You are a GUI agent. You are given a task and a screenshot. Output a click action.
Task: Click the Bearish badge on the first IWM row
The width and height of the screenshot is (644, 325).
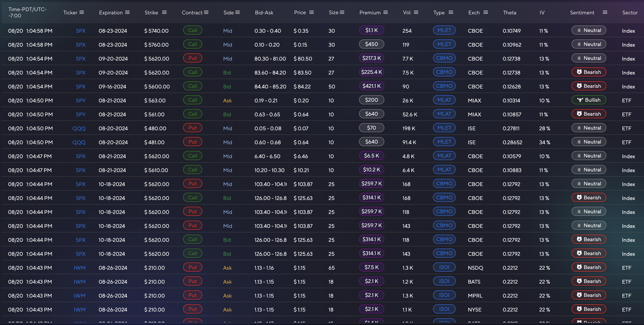(589, 267)
